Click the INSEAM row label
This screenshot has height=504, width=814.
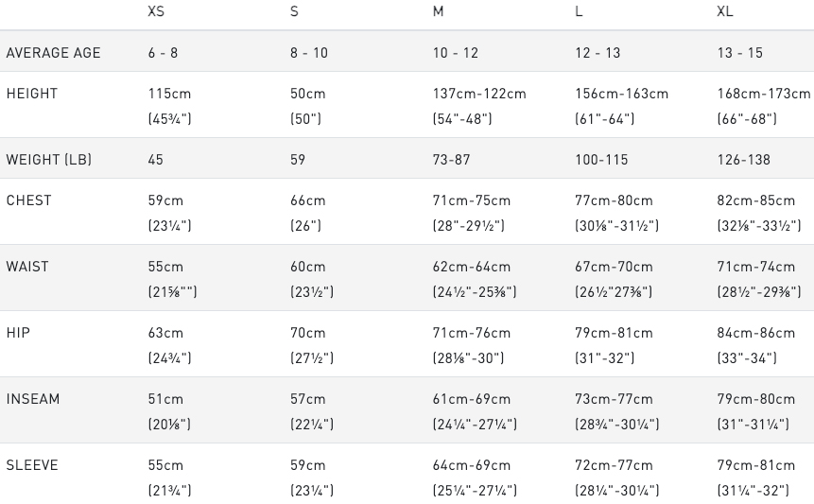click(33, 399)
